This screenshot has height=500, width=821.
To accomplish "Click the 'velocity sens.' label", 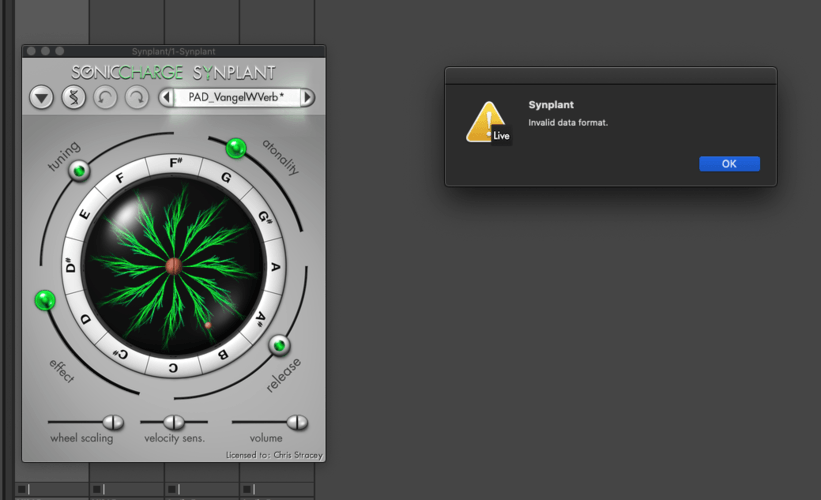I will [x=174, y=438].
